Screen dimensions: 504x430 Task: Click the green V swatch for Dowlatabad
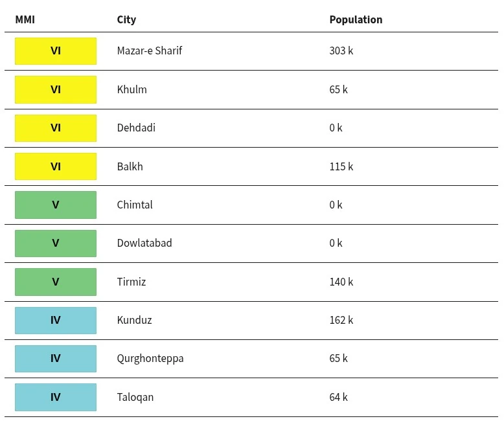(56, 243)
